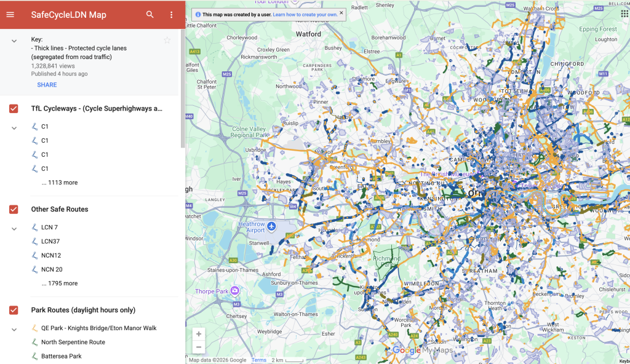Dismiss the user-created map notice

(x=341, y=13)
